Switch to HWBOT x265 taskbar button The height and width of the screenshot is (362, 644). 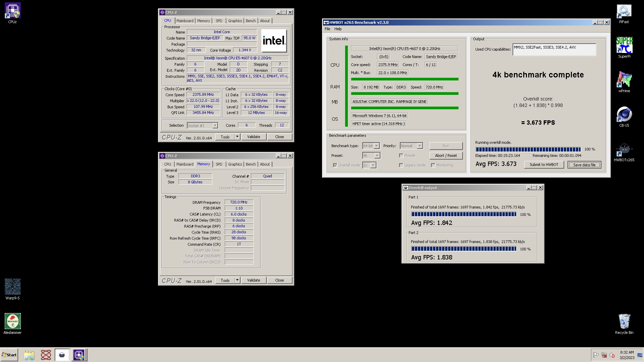tap(62, 355)
